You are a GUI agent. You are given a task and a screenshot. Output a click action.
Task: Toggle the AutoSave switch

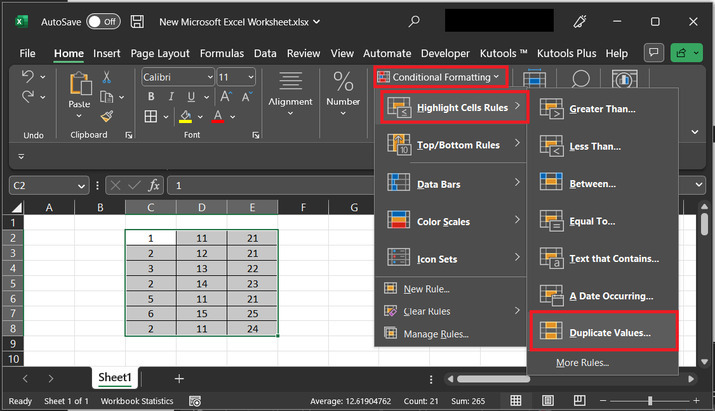(x=103, y=20)
